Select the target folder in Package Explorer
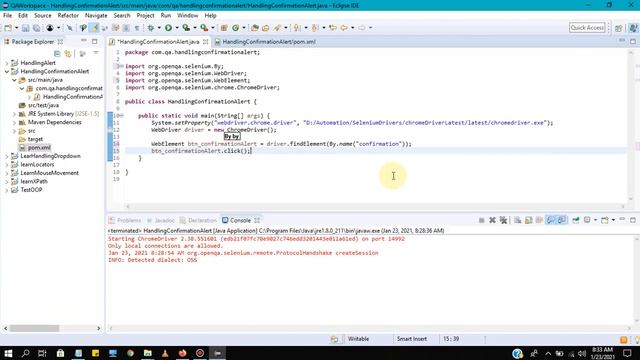 35,139
